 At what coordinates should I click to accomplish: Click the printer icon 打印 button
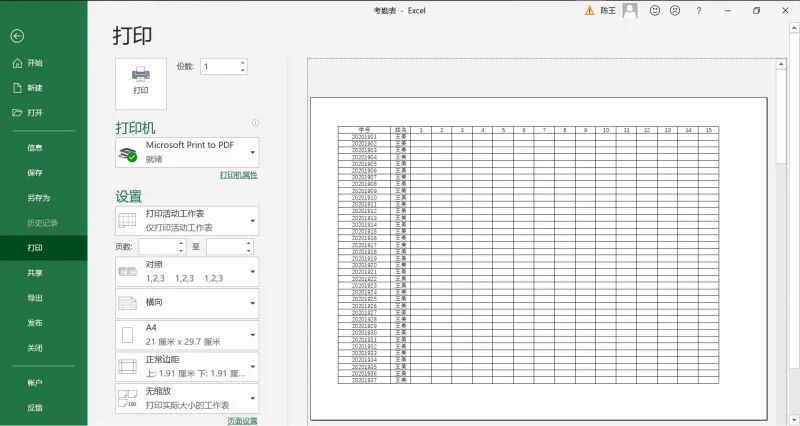click(141, 84)
